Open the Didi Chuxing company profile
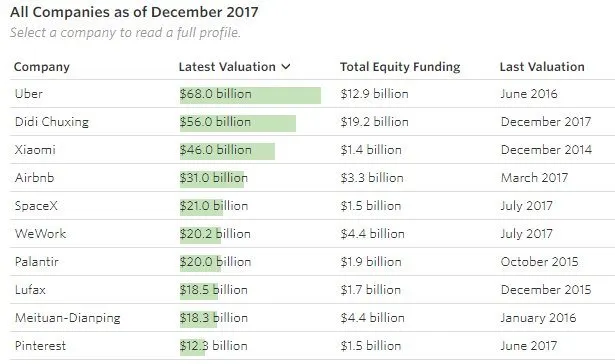 click(x=52, y=122)
